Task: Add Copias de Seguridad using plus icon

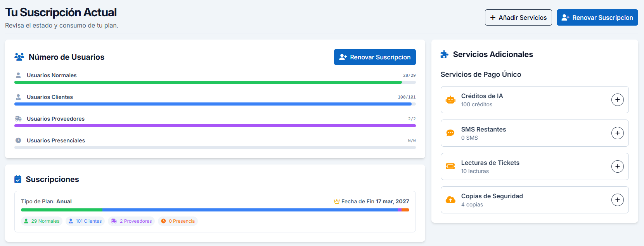Action: pyautogui.click(x=617, y=200)
